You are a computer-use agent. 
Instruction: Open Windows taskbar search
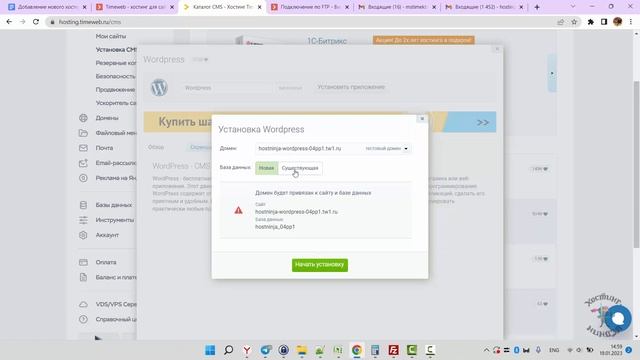point(229,350)
